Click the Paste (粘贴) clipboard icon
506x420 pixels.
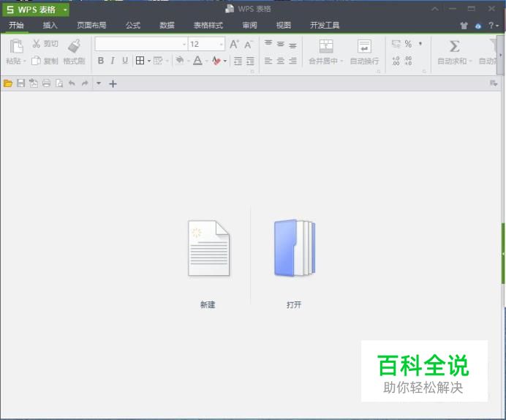(x=15, y=47)
